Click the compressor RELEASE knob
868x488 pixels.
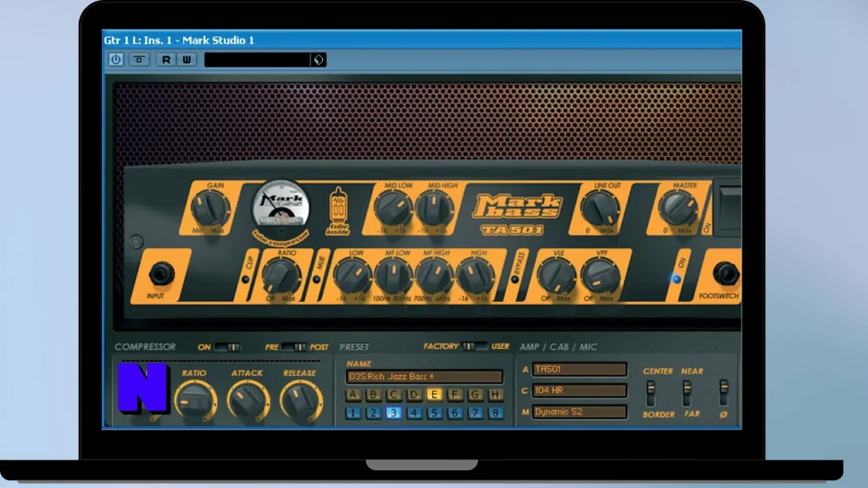point(301,401)
